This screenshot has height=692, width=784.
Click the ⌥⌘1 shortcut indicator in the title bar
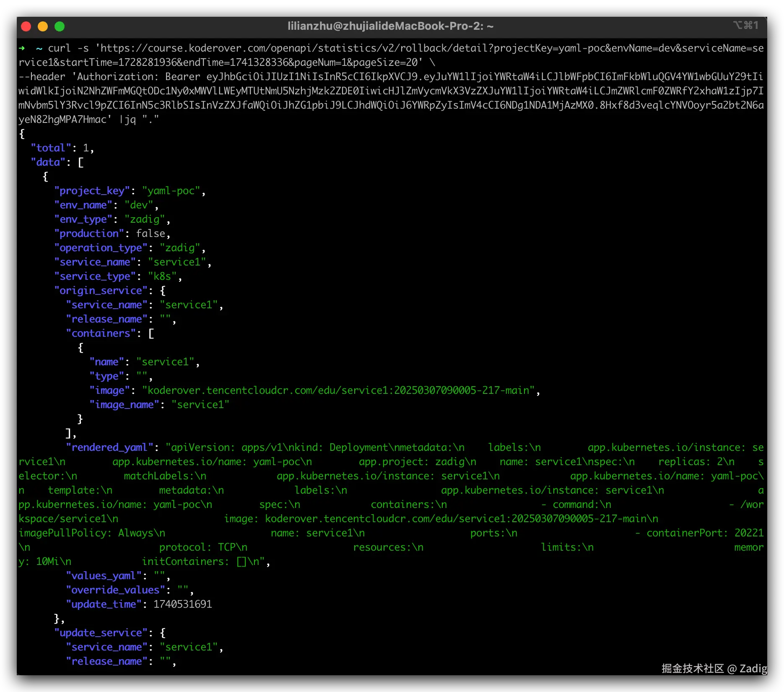point(746,26)
